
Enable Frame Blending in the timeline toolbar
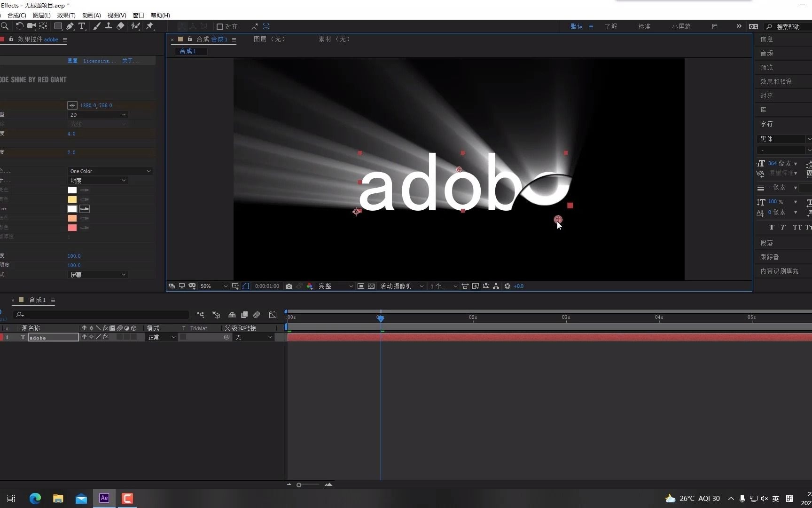(x=244, y=315)
